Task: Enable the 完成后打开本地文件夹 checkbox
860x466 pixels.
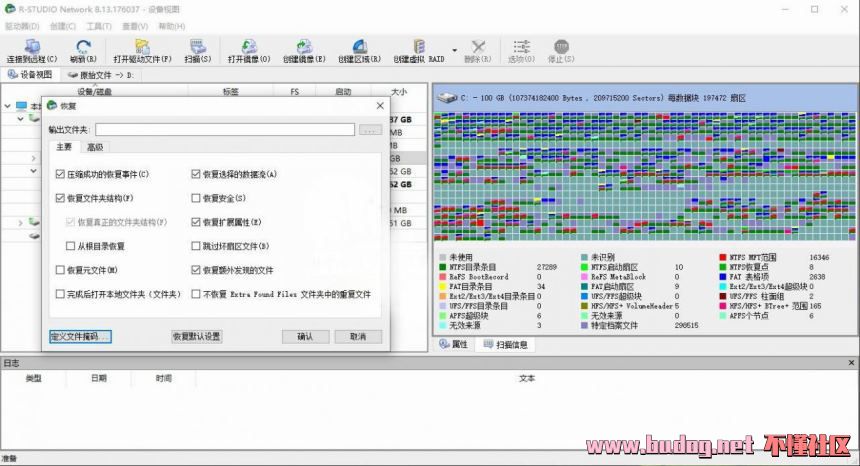Action: [x=60, y=294]
